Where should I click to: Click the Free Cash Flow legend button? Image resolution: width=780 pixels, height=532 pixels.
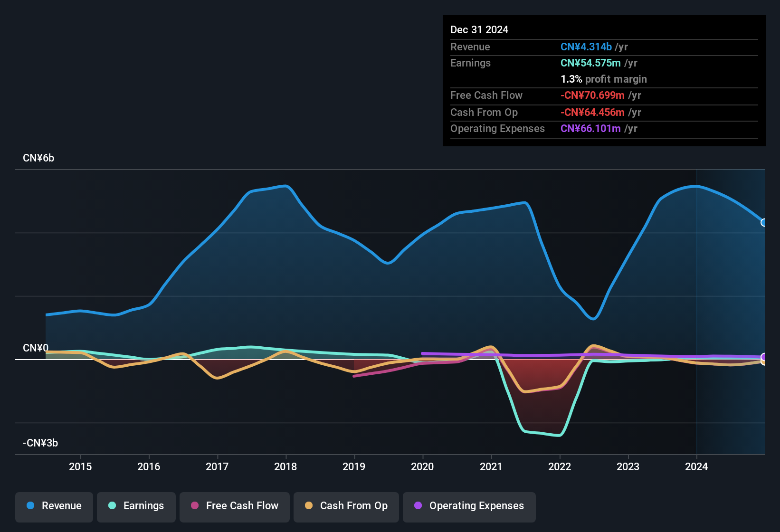234,506
